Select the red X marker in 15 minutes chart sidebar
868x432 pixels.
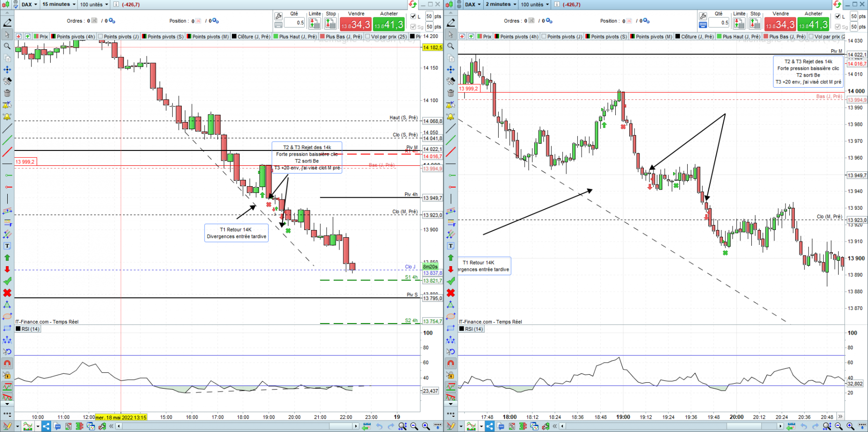pyautogui.click(x=7, y=293)
